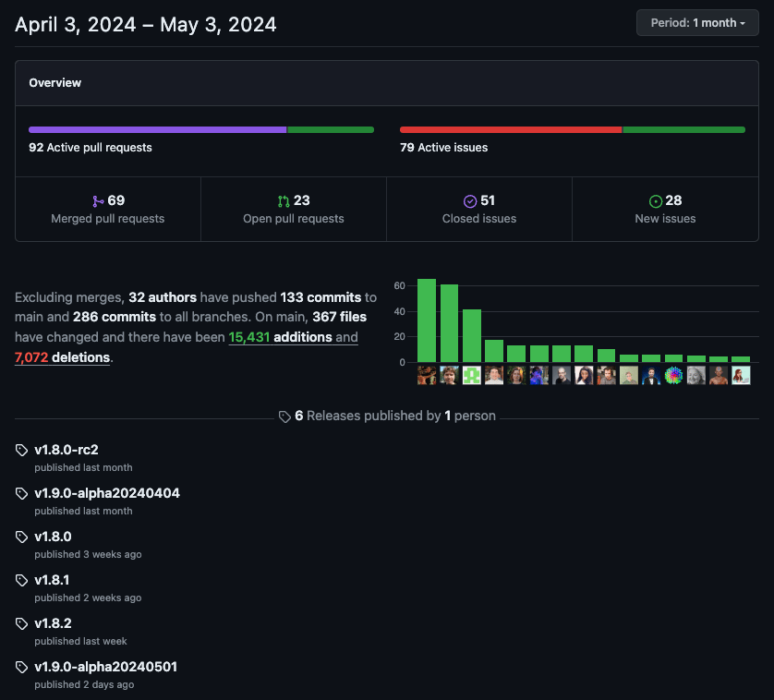
Task: Click the rainbow sphere contributor avatar
Action: 674,376
